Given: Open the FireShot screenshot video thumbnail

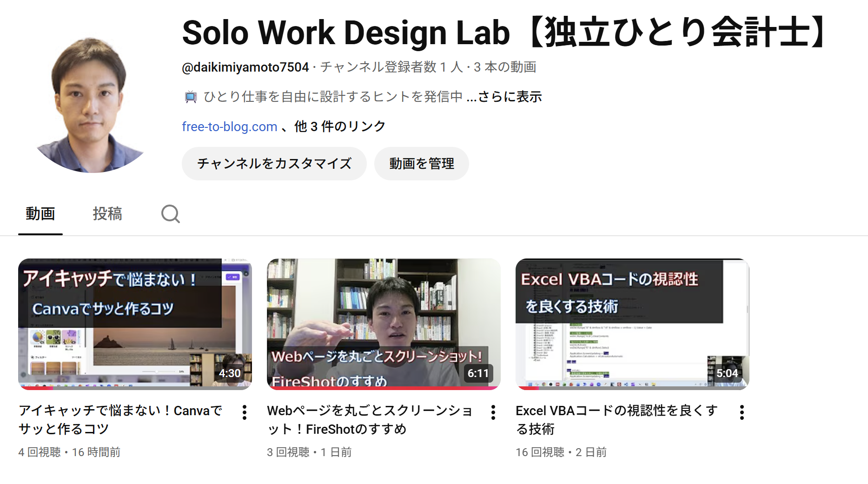Looking at the screenshot, I should click(x=384, y=324).
